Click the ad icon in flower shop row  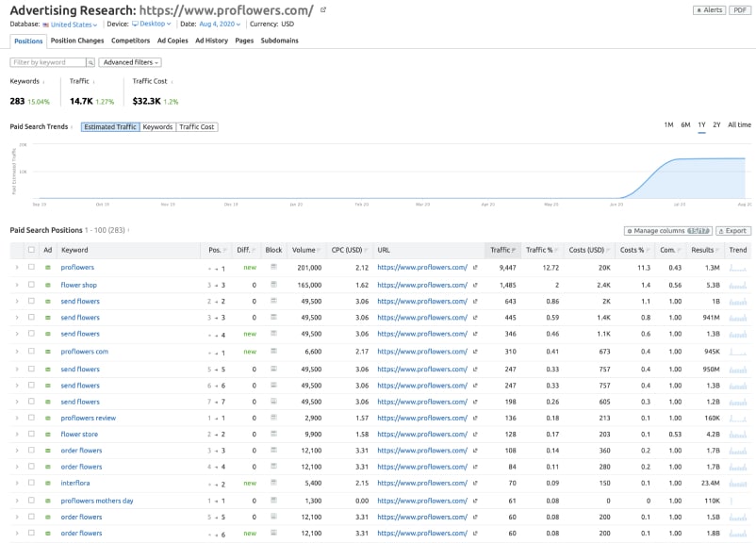point(48,285)
